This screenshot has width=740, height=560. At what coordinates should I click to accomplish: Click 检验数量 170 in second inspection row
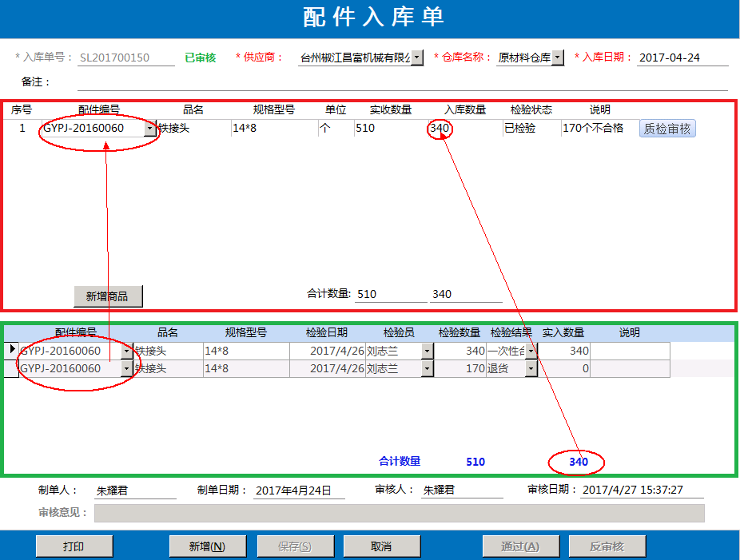tap(460, 368)
